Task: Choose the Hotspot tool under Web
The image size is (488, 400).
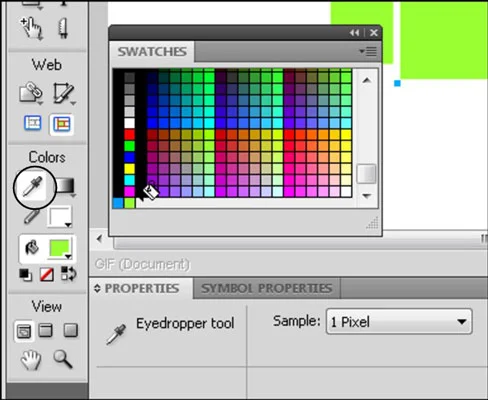Action: [31, 92]
